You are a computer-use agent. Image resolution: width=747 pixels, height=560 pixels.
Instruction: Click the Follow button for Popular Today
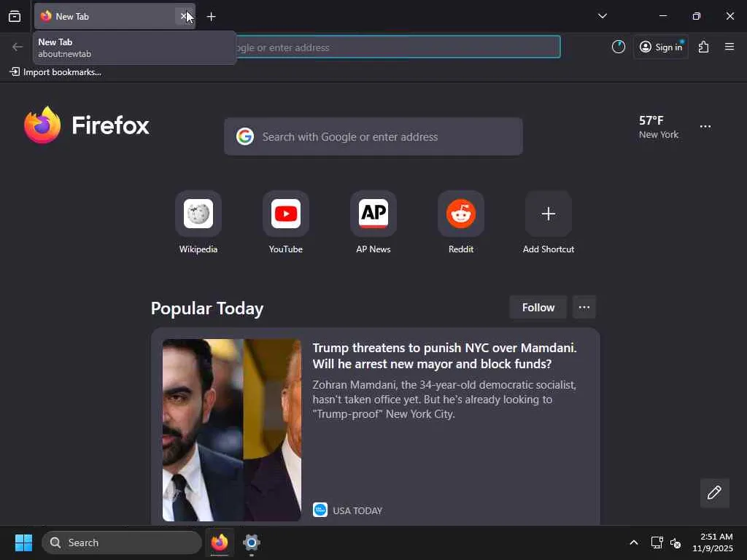pos(538,308)
